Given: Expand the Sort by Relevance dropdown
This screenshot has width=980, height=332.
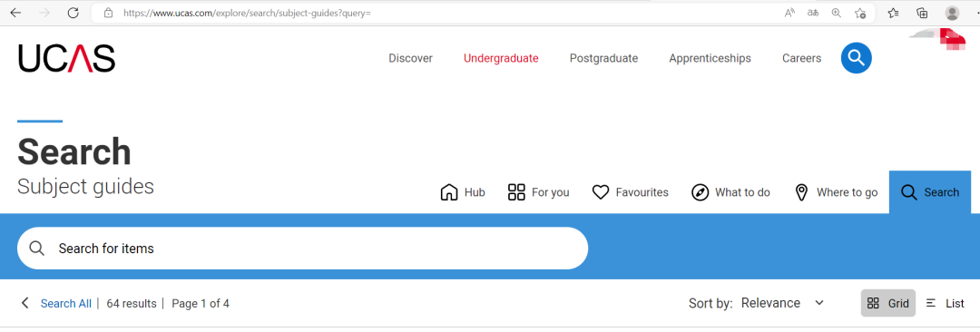Looking at the screenshot, I should 782,303.
